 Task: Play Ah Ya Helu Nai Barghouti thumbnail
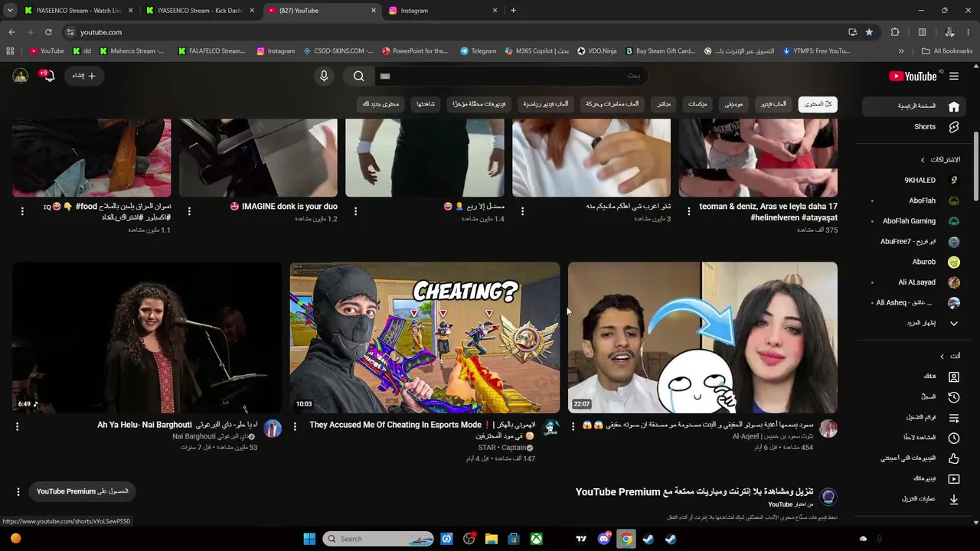[147, 337]
